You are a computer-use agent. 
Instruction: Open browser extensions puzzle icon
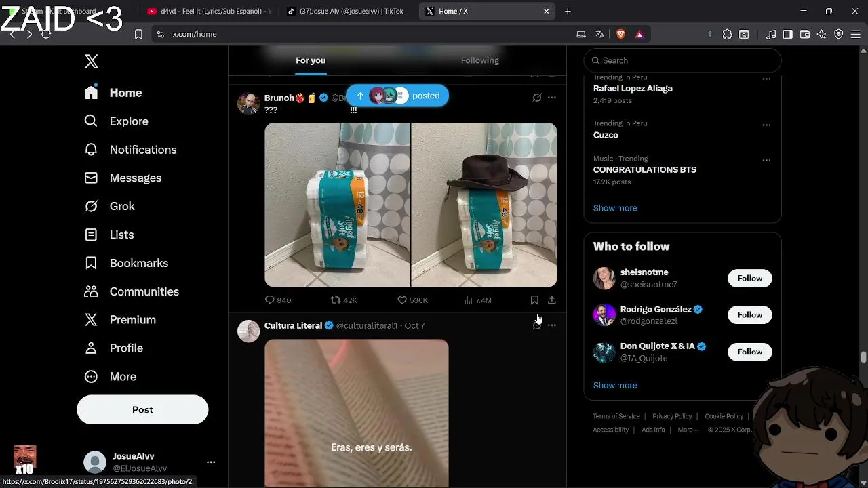[x=727, y=34]
